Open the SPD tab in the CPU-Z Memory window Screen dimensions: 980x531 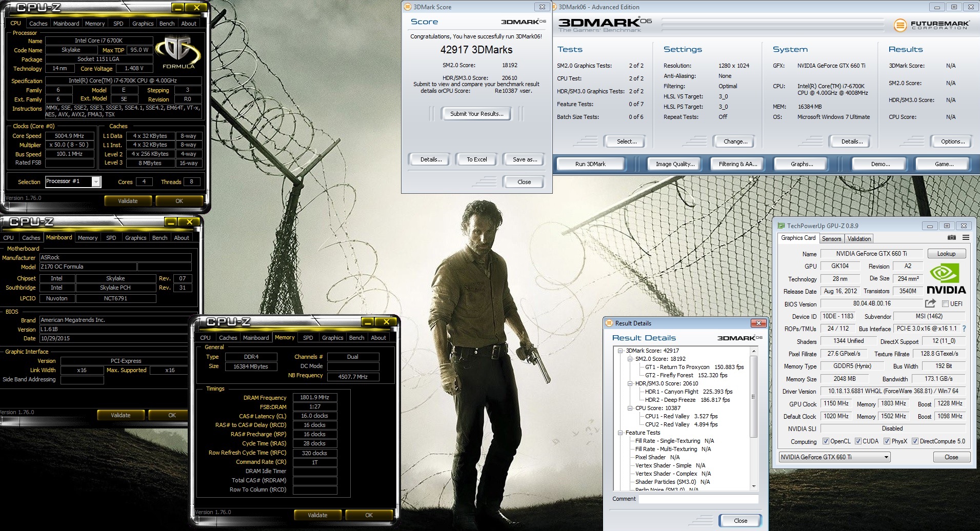pyautogui.click(x=308, y=338)
